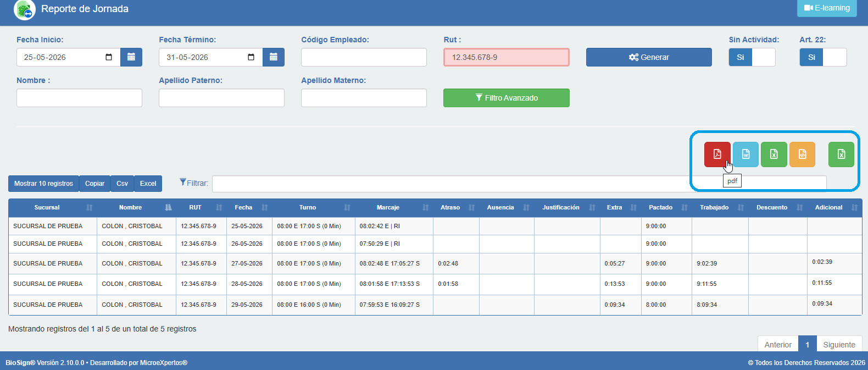Viewport: 868px width, 370px height.
Task: Export using orange code-file icon
Action: [802, 154]
